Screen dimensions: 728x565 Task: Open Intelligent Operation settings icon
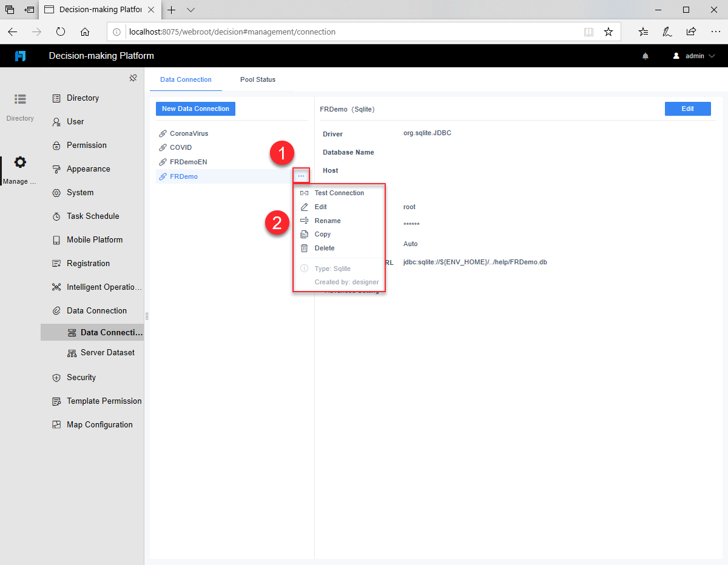pyautogui.click(x=56, y=287)
